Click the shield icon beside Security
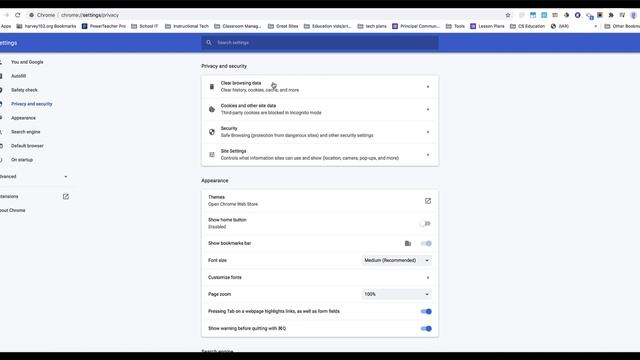The height and width of the screenshot is (360, 640). click(212, 132)
